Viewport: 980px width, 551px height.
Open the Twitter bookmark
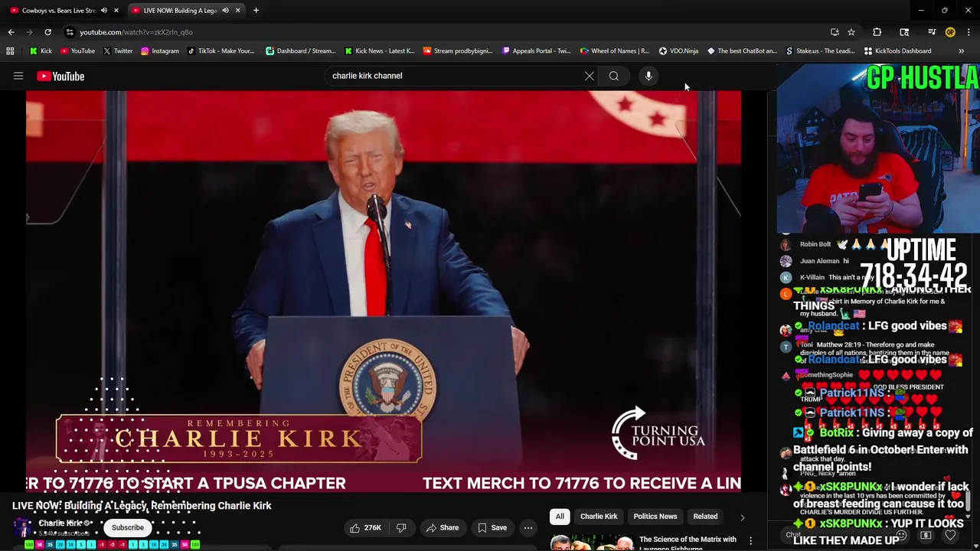click(x=117, y=51)
